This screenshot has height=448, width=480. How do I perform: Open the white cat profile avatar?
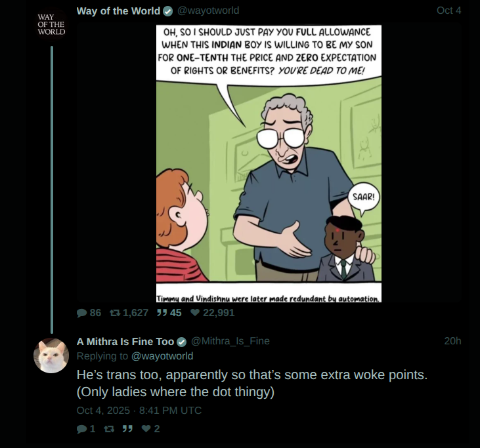tap(51, 356)
